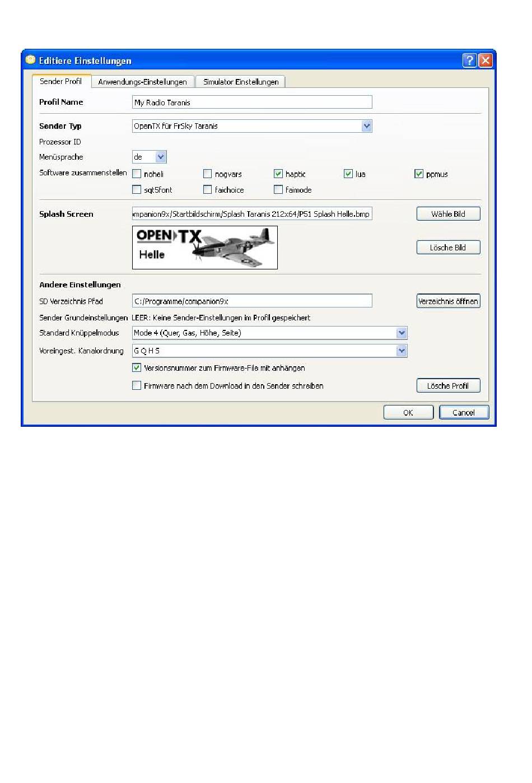Confirm settings with the OK button

click(408, 413)
